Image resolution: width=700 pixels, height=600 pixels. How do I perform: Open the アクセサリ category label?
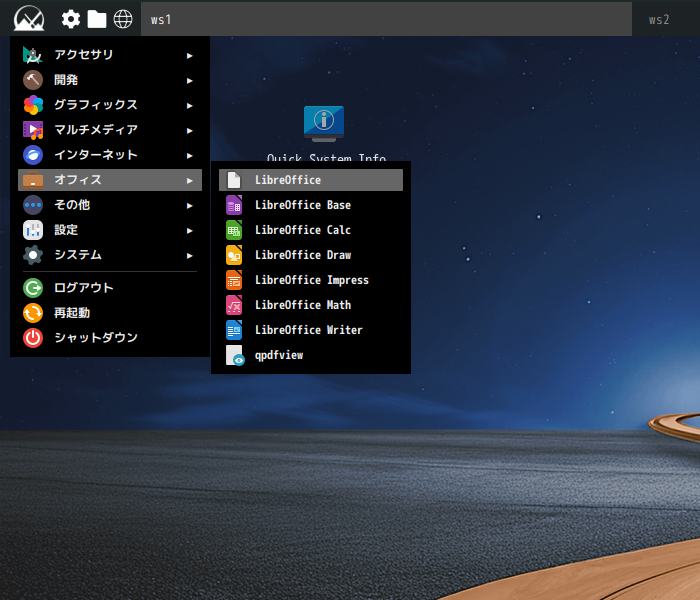[x=83, y=55]
